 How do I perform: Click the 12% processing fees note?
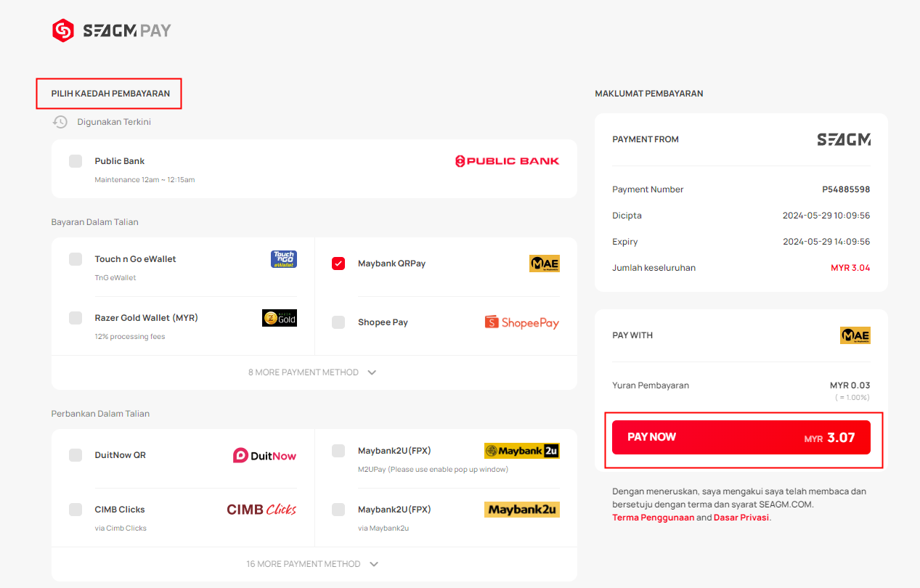pos(130,337)
